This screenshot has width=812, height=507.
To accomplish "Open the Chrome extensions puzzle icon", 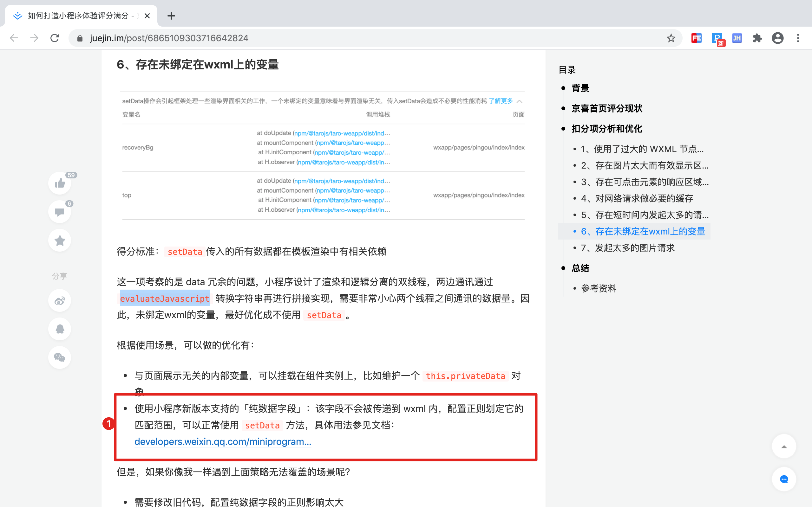I will (757, 38).
